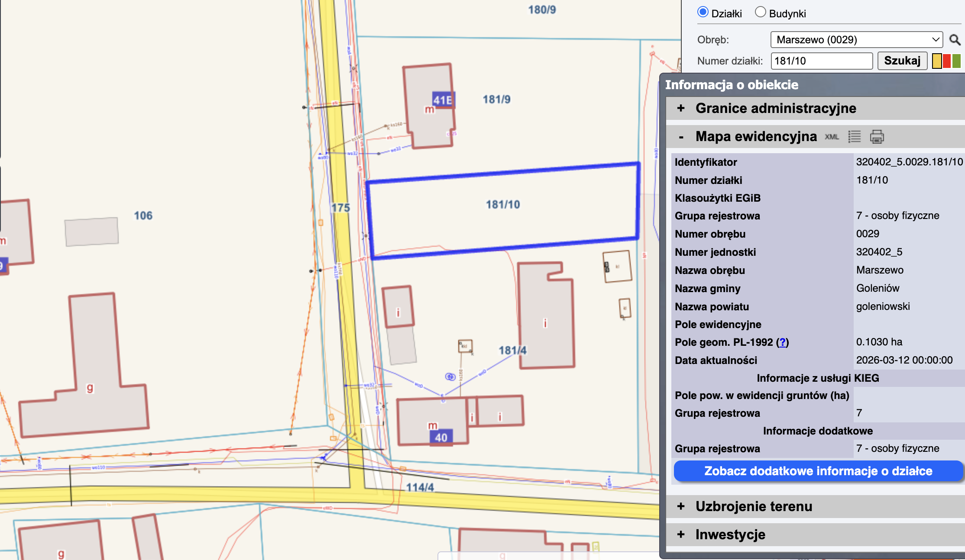Pick the red highlight color swatch
Viewport: 965px width, 560px height.
click(x=947, y=61)
